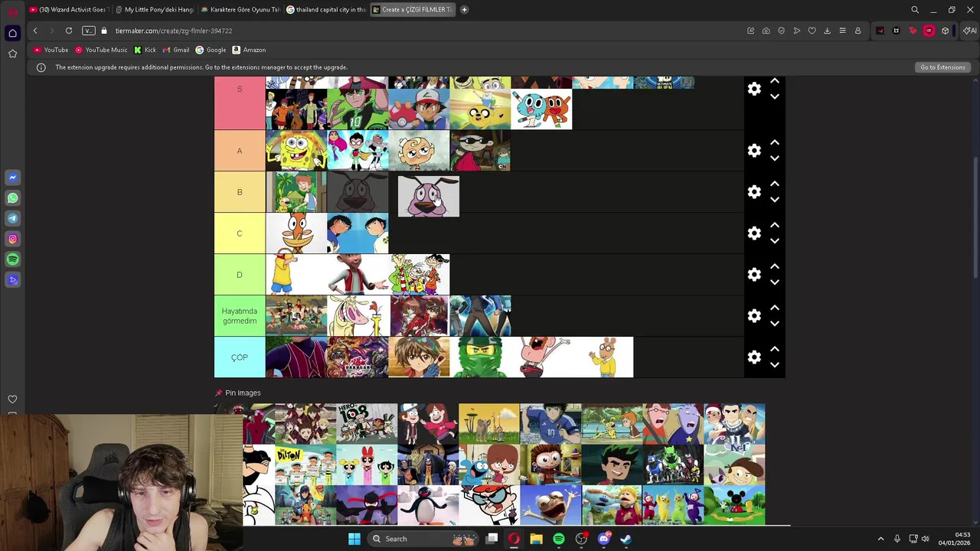Image resolution: width=980 pixels, height=551 pixels.
Task: Open settings gear for B tier row
Action: [x=754, y=192]
